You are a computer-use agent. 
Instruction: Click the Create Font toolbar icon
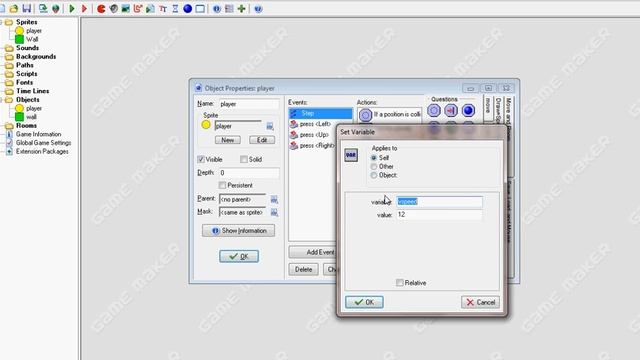pyautogui.click(x=163, y=9)
